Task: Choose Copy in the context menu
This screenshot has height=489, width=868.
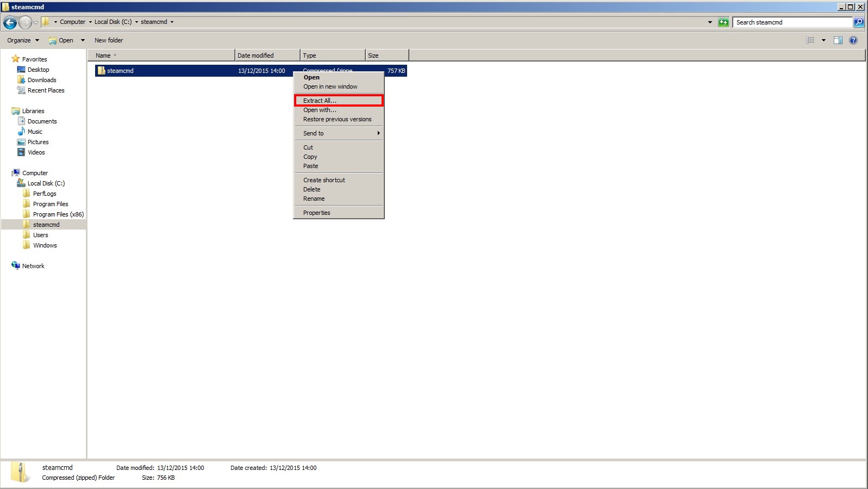Action: pos(339,157)
